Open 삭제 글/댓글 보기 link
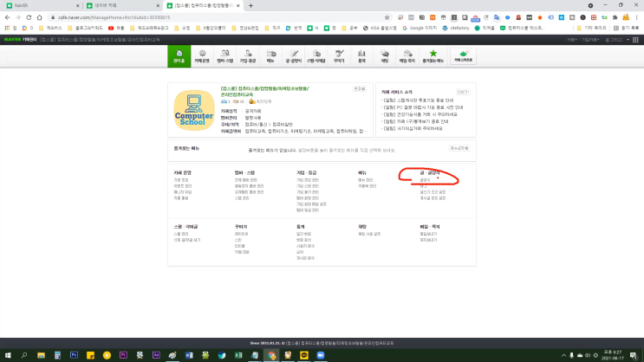This screenshot has height=362, width=644. tap(187, 240)
